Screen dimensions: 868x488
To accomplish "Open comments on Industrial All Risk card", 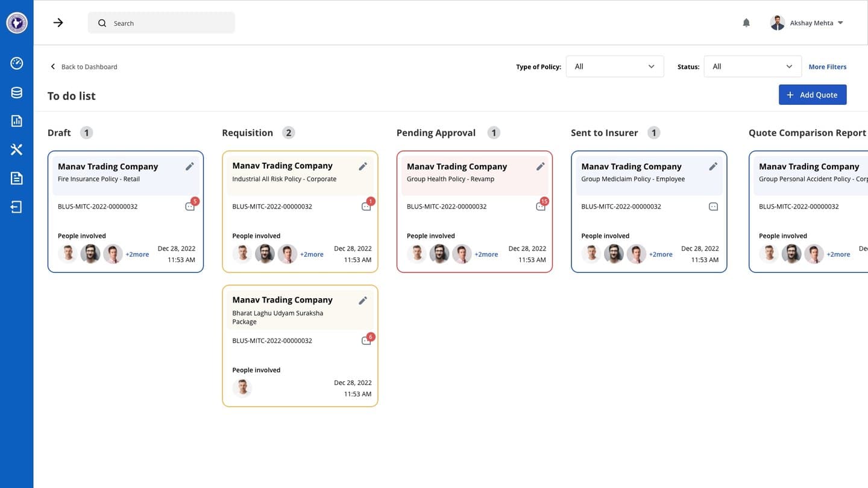I will [367, 205].
